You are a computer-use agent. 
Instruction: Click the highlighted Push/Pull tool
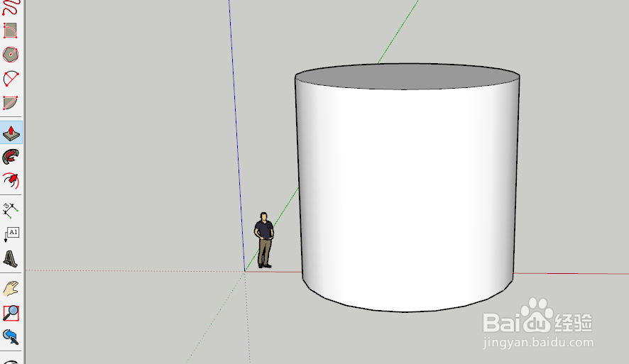point(11,133)
